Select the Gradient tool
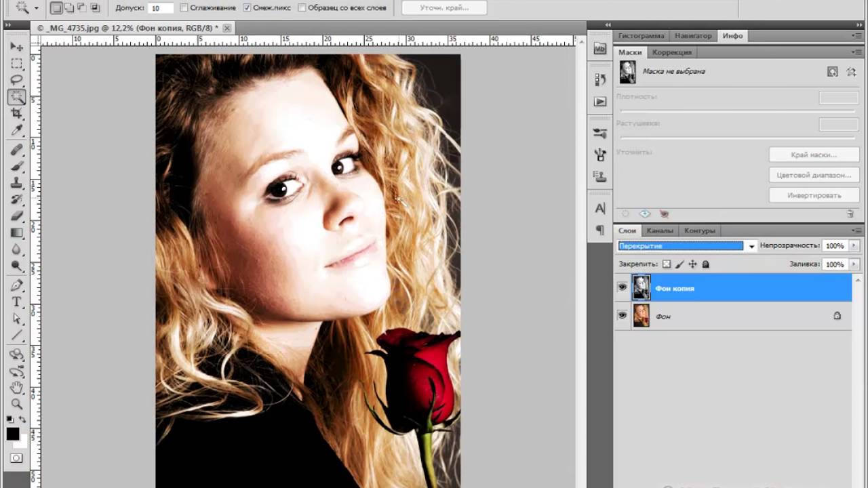This screenshot has height=488, width=868. [x=17, y=233]
